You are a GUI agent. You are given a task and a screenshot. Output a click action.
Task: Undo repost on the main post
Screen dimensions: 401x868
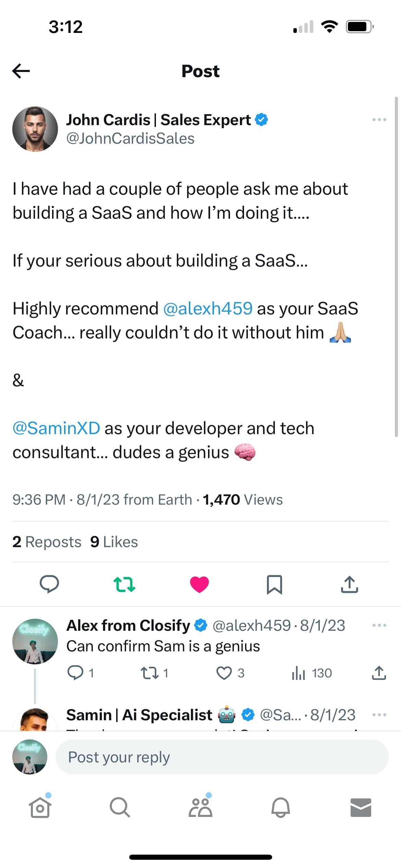tap(124, 584)
